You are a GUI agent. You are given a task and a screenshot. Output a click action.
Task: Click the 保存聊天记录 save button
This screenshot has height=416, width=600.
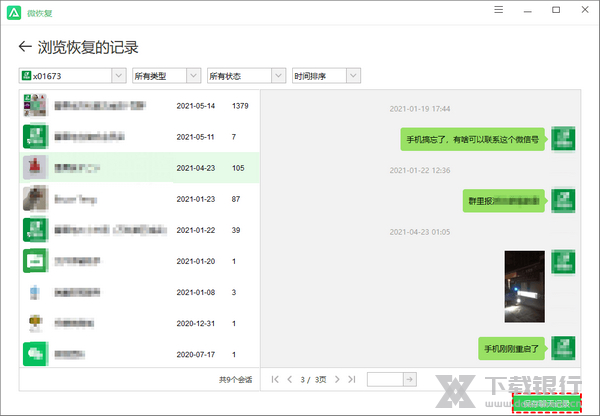click(x=547, y=403)
